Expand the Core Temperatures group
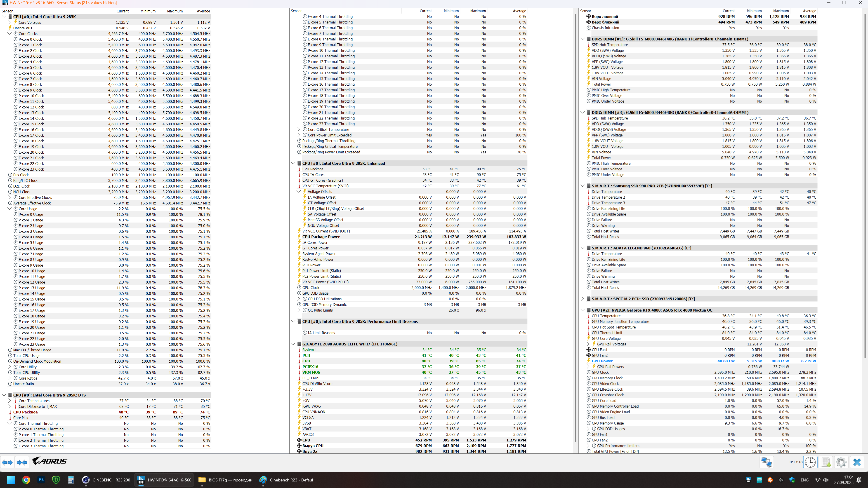868x488 pixels. pos(9,401)
